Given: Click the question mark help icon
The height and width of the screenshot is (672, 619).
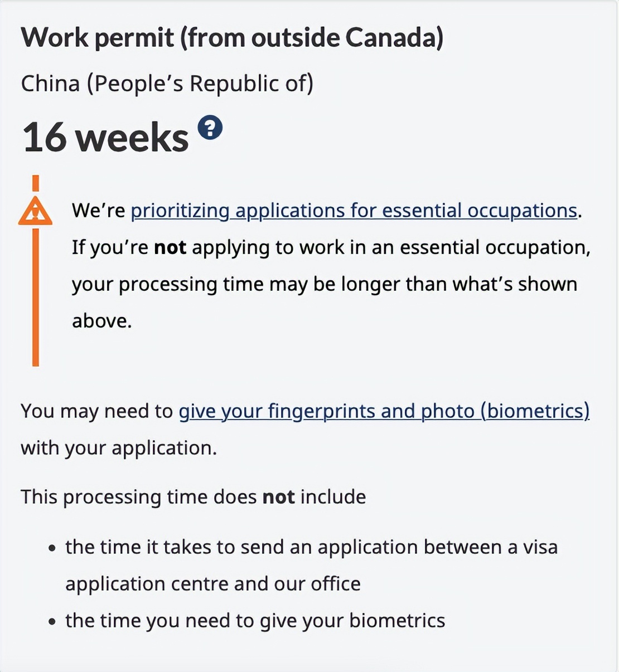Looking at the screenshot, I should point(210,128).
